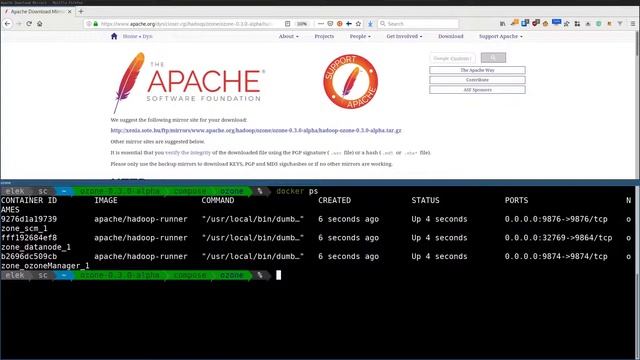Click the docker ps command text
This screenshot has height=360, width=640.
297,191
